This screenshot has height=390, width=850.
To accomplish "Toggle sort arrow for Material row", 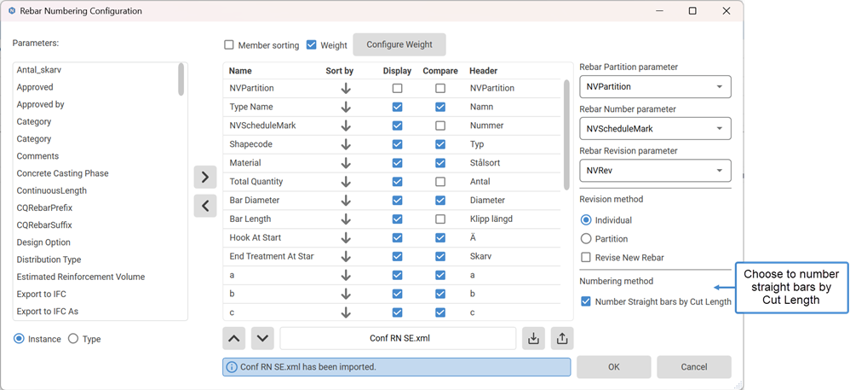I will pos(346,163).
